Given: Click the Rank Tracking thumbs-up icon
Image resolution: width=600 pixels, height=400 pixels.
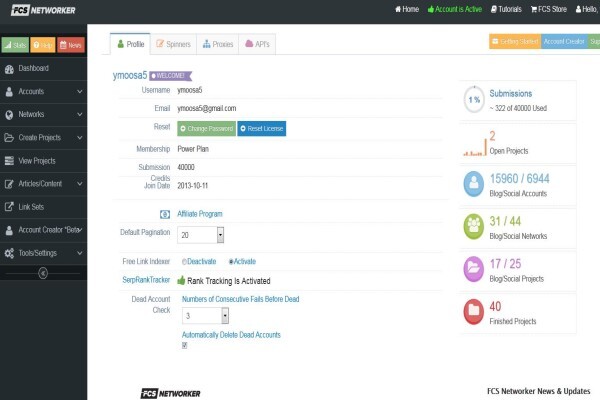Looking at the screenshot, I should pos(181,280).
